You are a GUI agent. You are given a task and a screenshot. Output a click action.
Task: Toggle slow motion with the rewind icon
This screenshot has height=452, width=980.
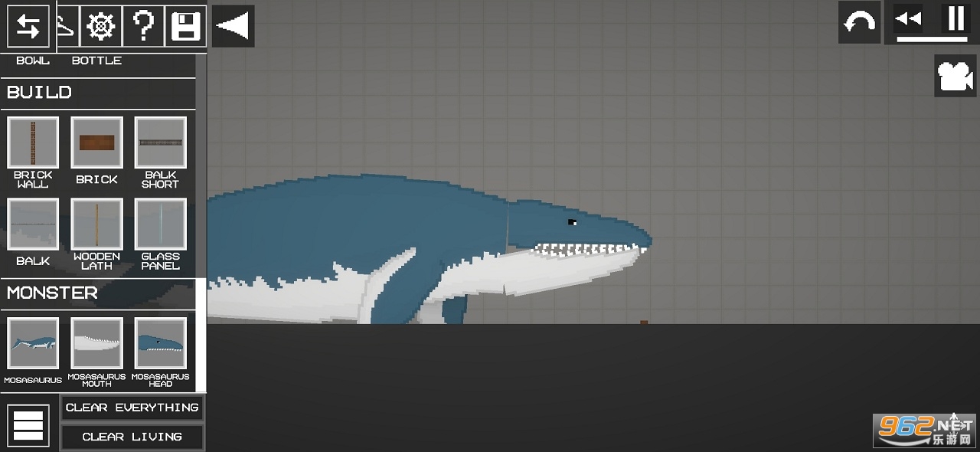point(909,19)
